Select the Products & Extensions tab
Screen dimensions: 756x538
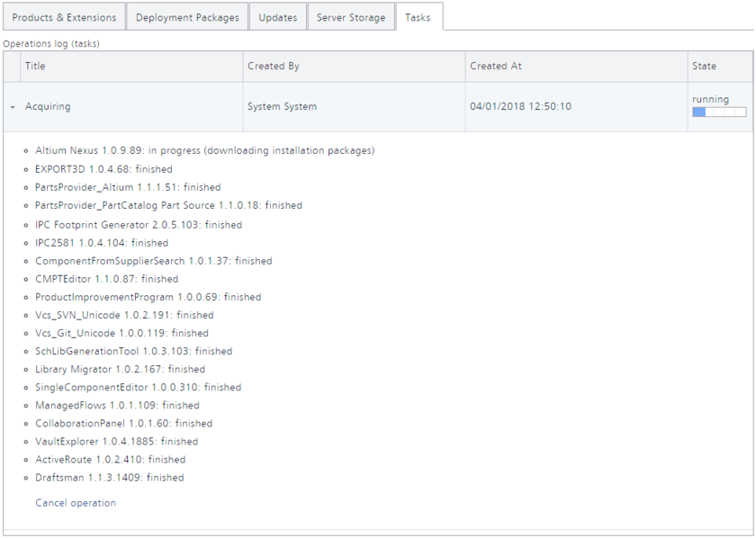point(63,16)
